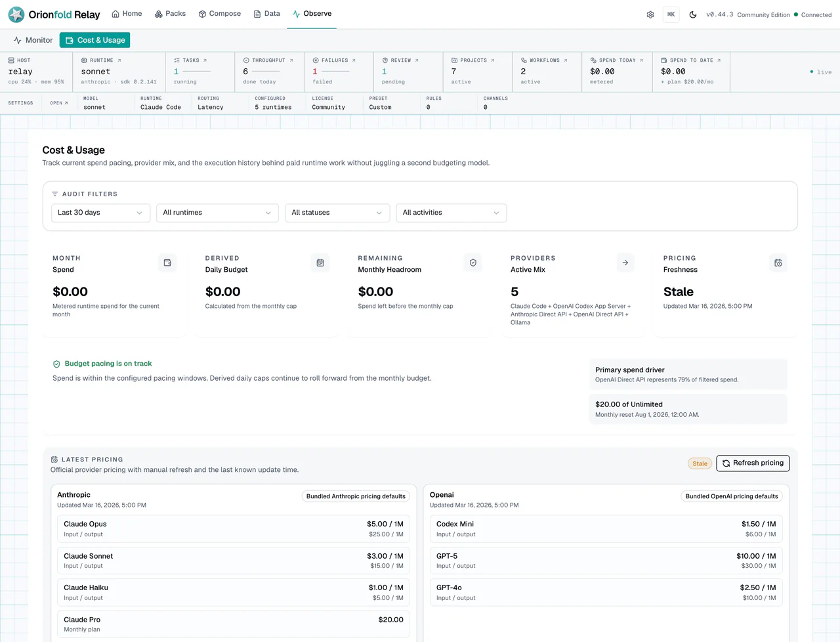Viewport: 840px width, 642px height.
Task: Open the Spend To Date stat card
Action: (691, 72)
